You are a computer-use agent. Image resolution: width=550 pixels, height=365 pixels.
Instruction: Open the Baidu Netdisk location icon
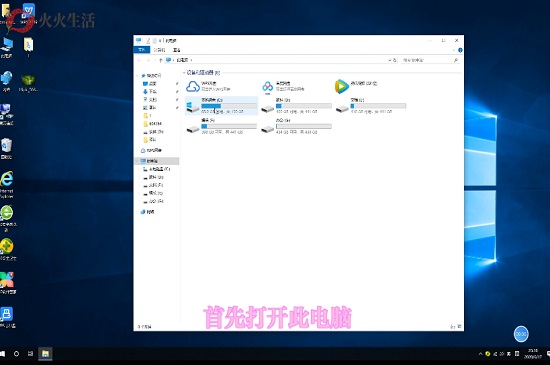coord(268,87)
